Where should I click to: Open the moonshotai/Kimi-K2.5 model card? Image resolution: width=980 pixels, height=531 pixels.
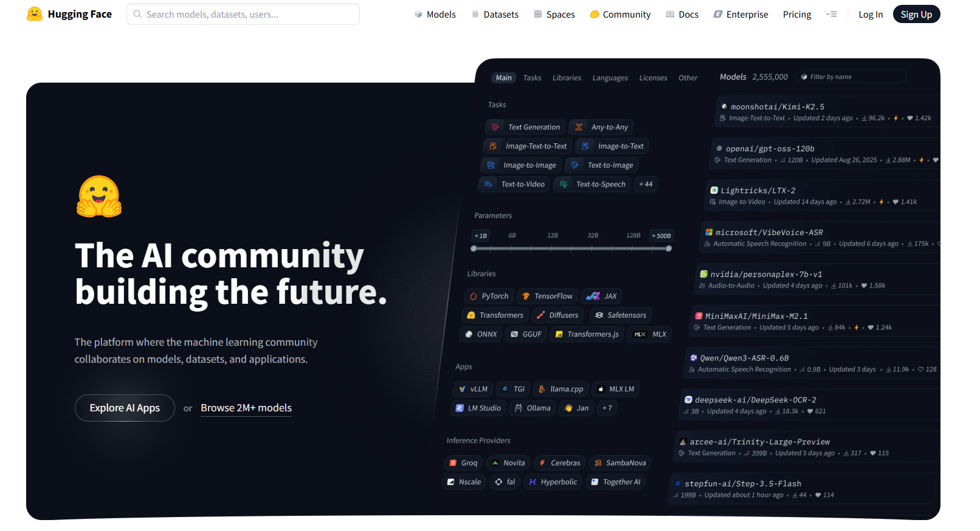828,112
